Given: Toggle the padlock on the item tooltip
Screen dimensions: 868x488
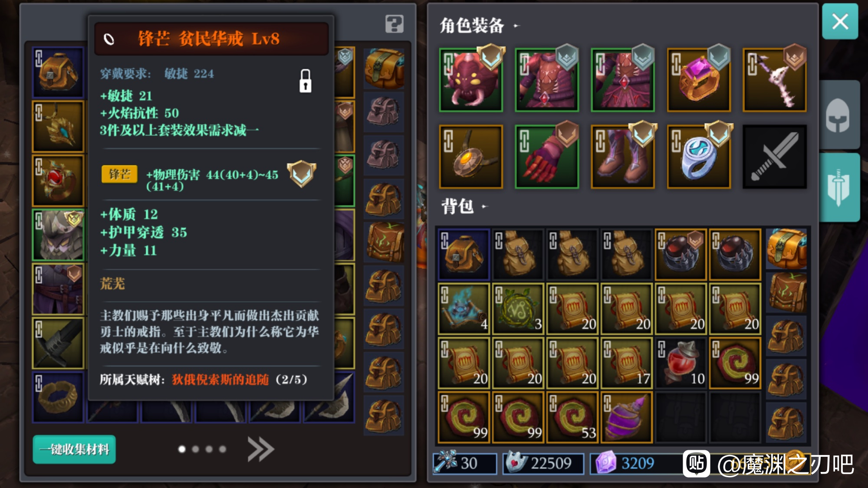Looking at the screenshot, I should click(x=306, y=81).
